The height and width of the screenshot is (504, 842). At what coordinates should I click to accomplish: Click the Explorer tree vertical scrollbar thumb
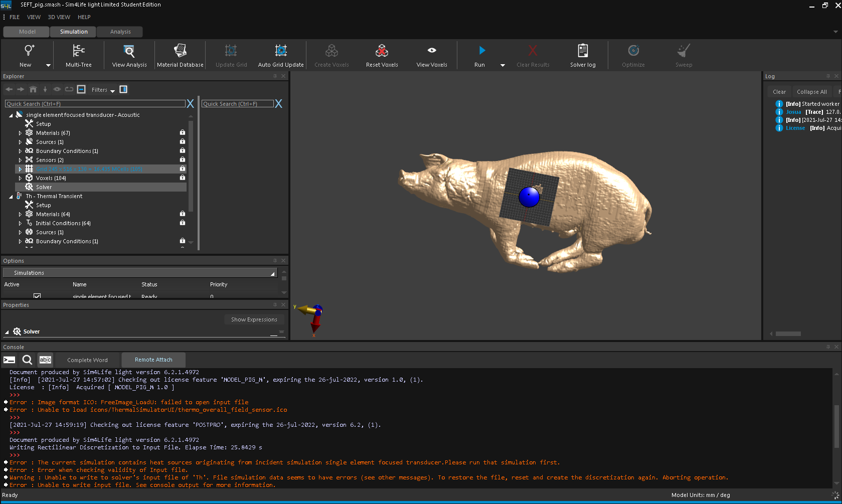[191, 165]
